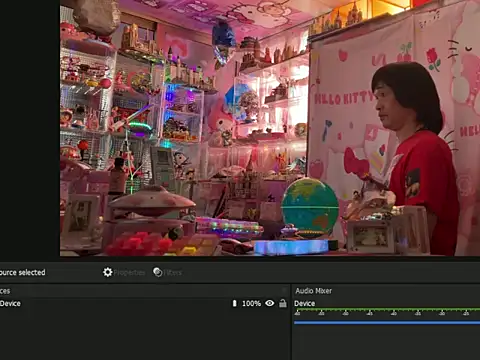Click the 100% value in Device row
This screenshot has height=360, width=480.
pos(251,303)
